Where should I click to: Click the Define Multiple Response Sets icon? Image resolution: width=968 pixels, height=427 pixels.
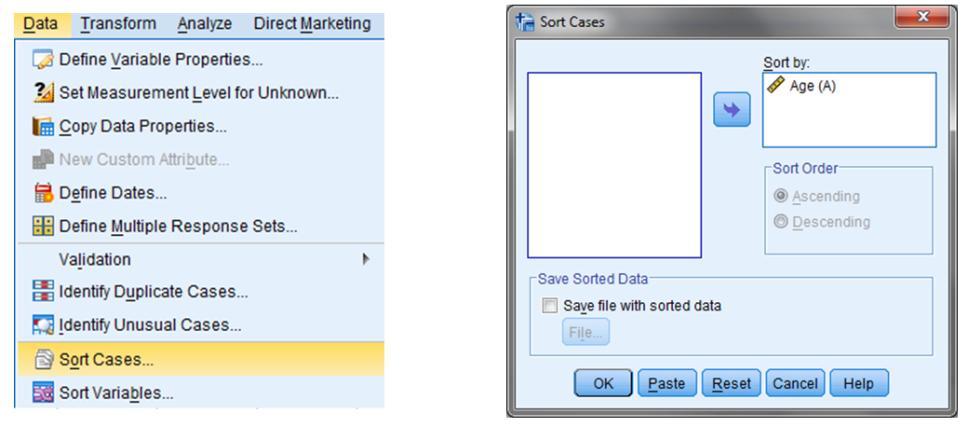click(43, 226)
